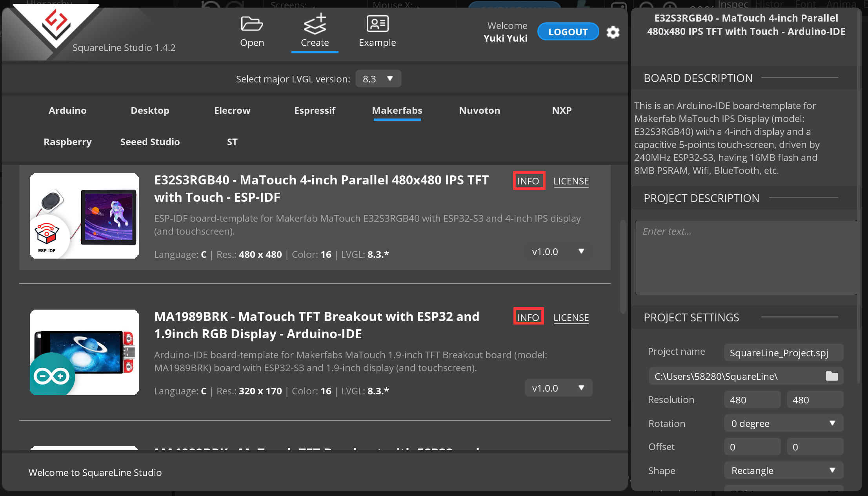Image resolution: width=868 pixels, height=496 pixels.
Task: Open the LVGL version 8.3 dropdown
Action: [x=378, y=79]
